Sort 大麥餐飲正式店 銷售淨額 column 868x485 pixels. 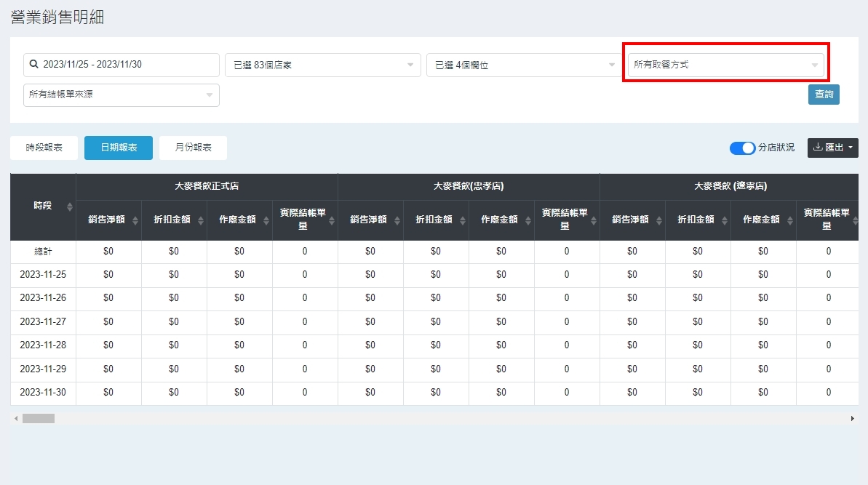(135, 220)
